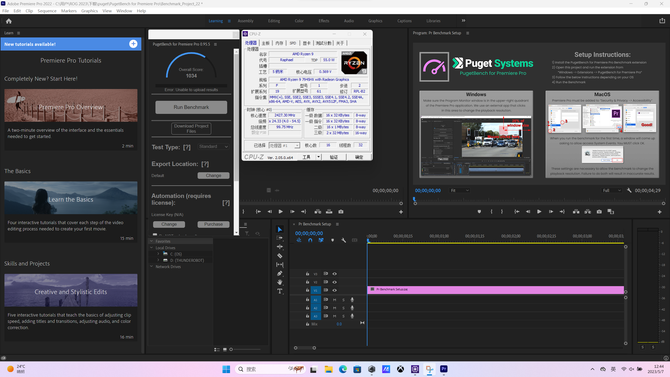Open button editor plus in Program monitor
This screenshot has width=670, height=377.
pos(659,212)
